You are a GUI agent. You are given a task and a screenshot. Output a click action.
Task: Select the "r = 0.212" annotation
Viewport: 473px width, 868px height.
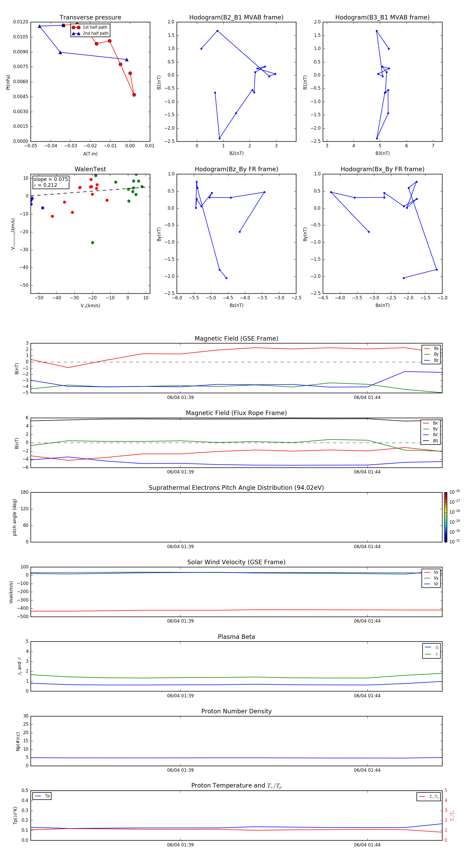tap(45, 185)
